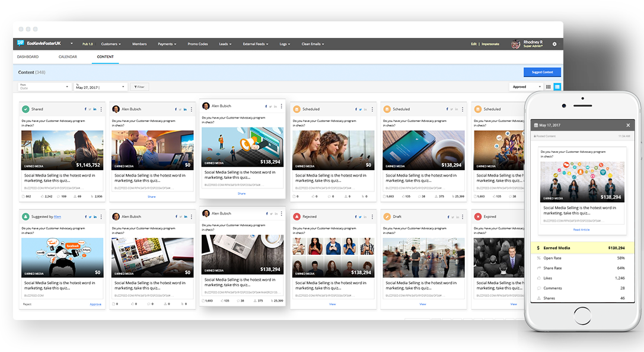Screen dimensions: 644x352
Task: Select the Content tab
Action: [105, 57]
